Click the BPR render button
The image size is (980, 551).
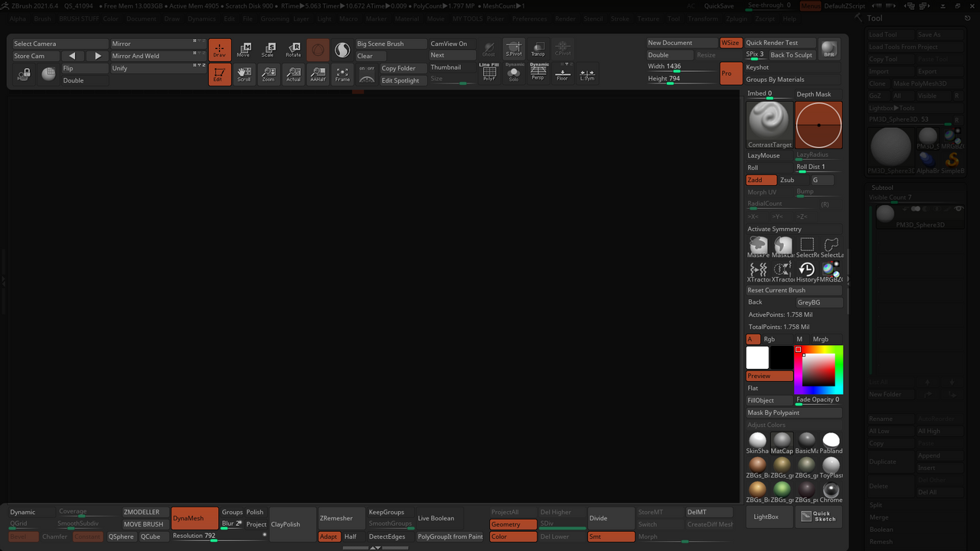(x=829, y=49)
